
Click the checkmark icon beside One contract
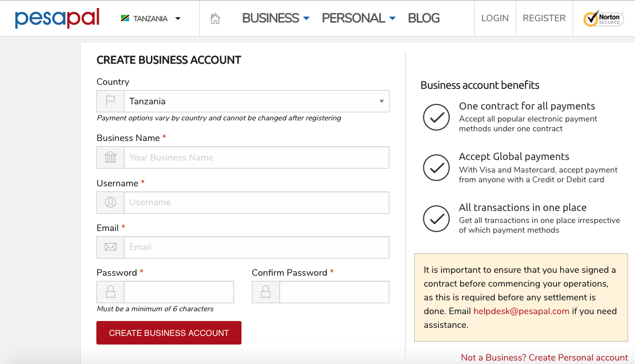[x=436, y=117]
